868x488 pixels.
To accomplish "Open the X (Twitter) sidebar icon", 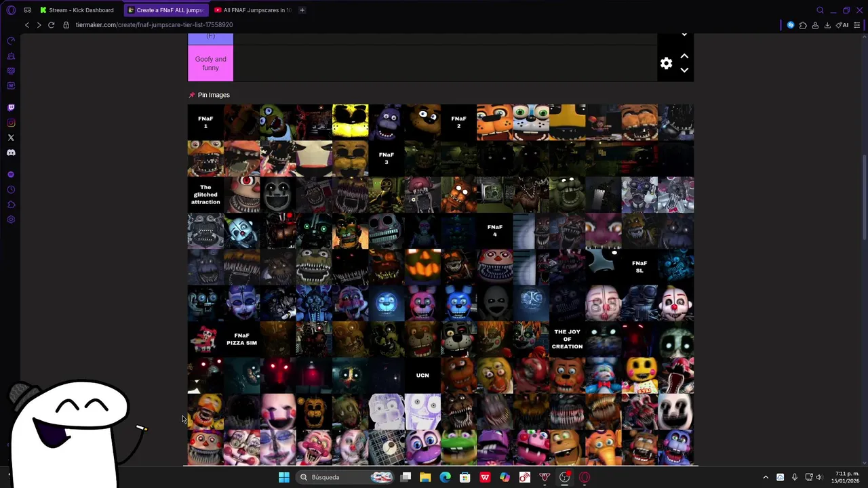I will (x=11, y=138).
